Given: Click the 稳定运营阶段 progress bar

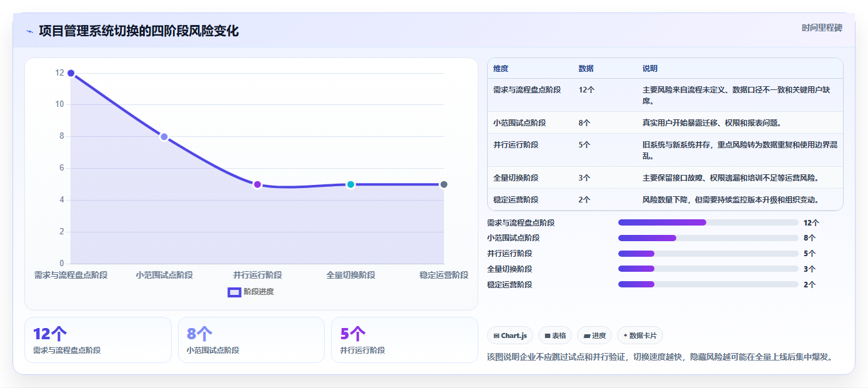Looking at the screenshot, I should [708, 285].
